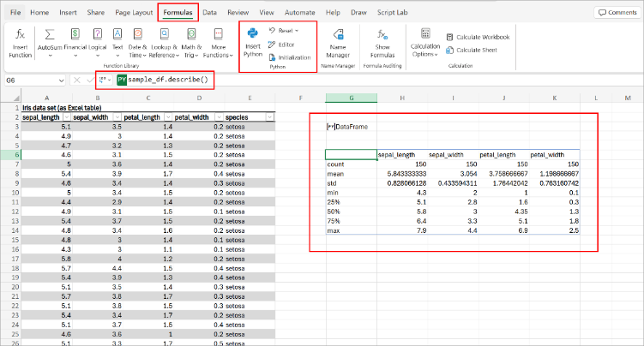This screenshot has width=644, height=346.
Task: Click the Insert Function icon
Action: (x=20, y=35)
